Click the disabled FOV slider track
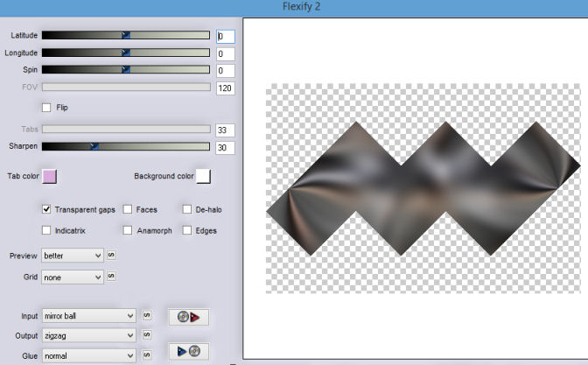 point(126,87)
